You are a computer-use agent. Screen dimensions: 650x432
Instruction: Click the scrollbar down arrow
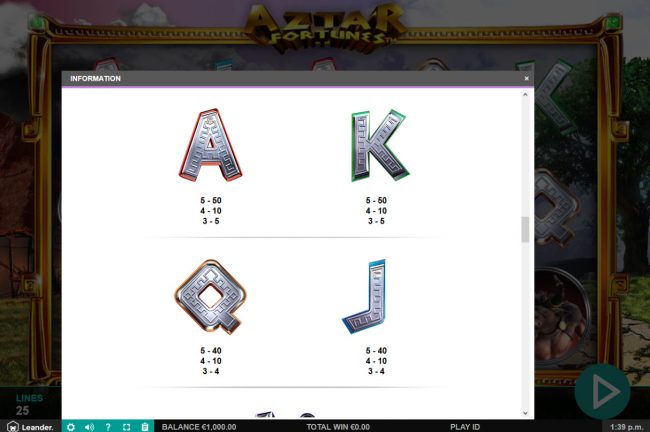[525, 413]
